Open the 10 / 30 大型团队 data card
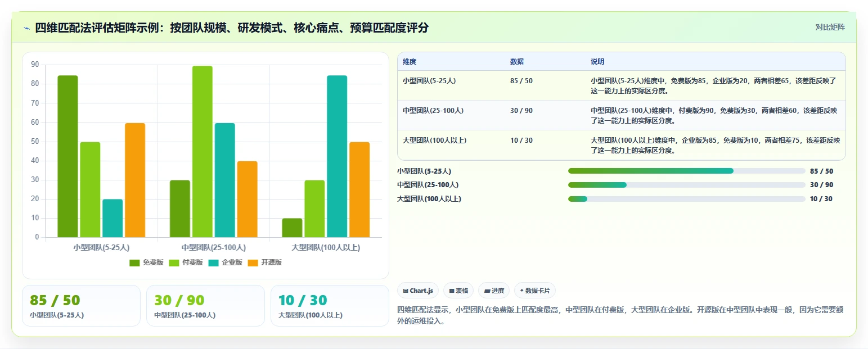 click(330, 306)
